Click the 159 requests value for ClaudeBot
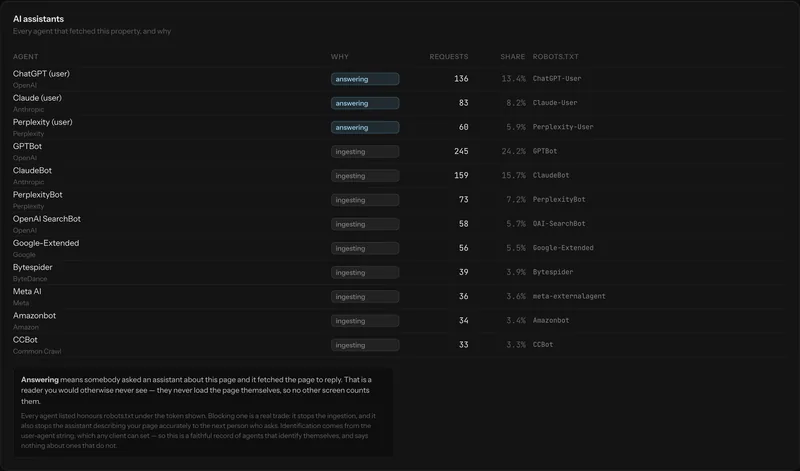Screen dimensions: 800x471 click(461, 175)
